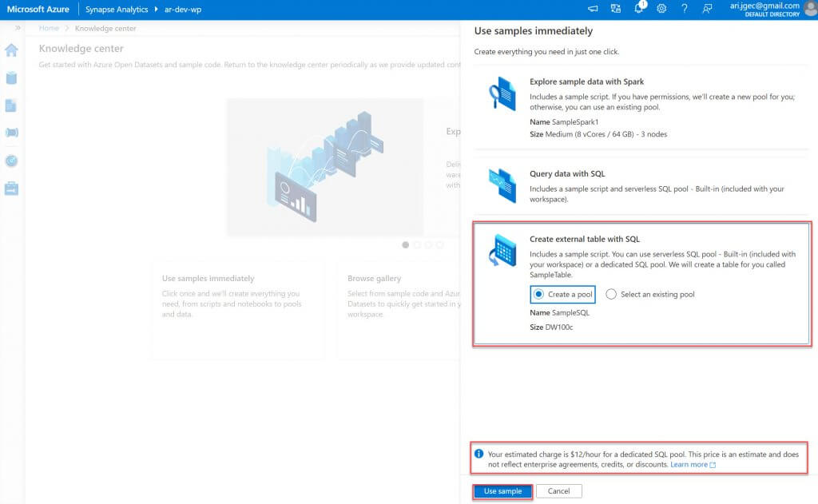The image size is (818, 504).
Task: Go to Home breadcrumb link
Action: (x=49, y=28)
